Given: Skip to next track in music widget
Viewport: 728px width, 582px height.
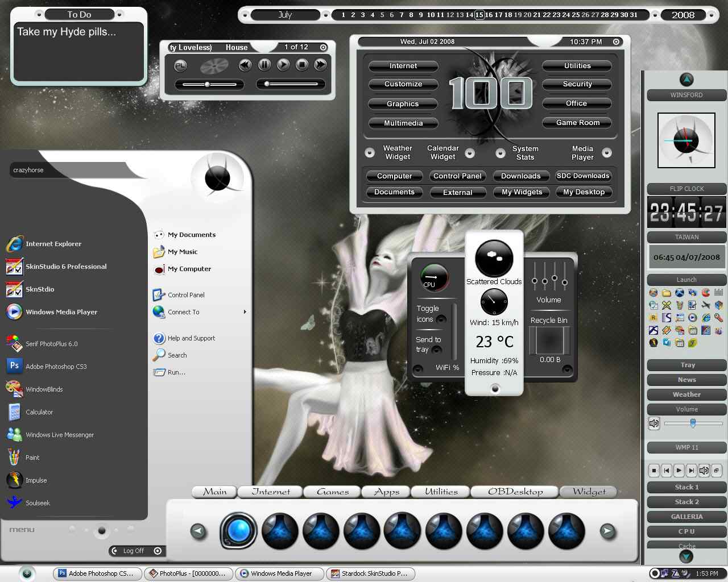Looking at the screenshot, I should click(320, 65).
